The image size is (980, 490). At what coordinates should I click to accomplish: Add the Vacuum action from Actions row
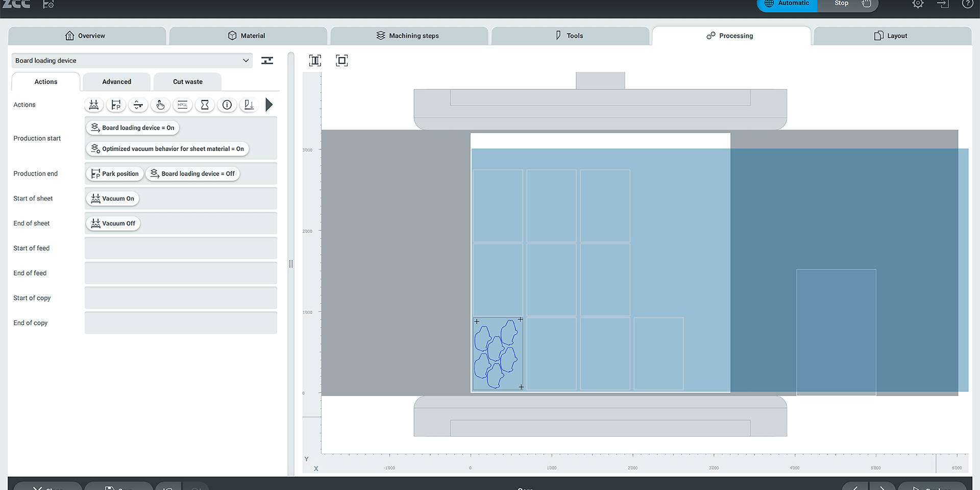pyautogui.click(x=94, y=105)
